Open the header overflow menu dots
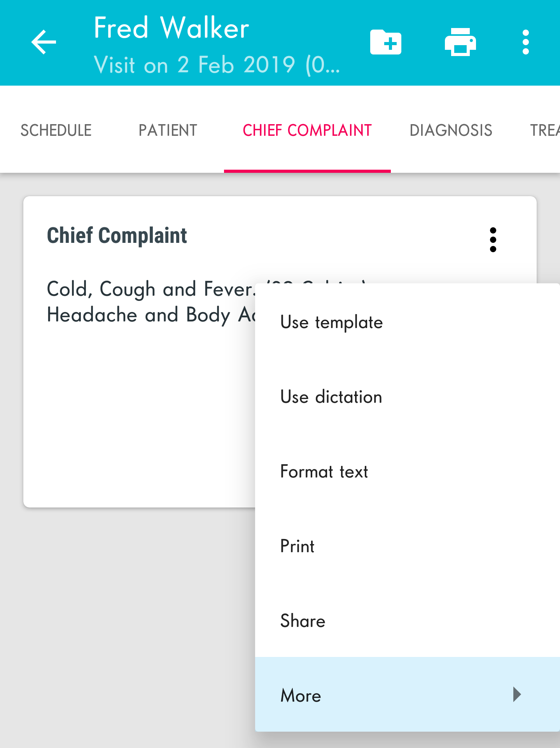 (526, 42)
